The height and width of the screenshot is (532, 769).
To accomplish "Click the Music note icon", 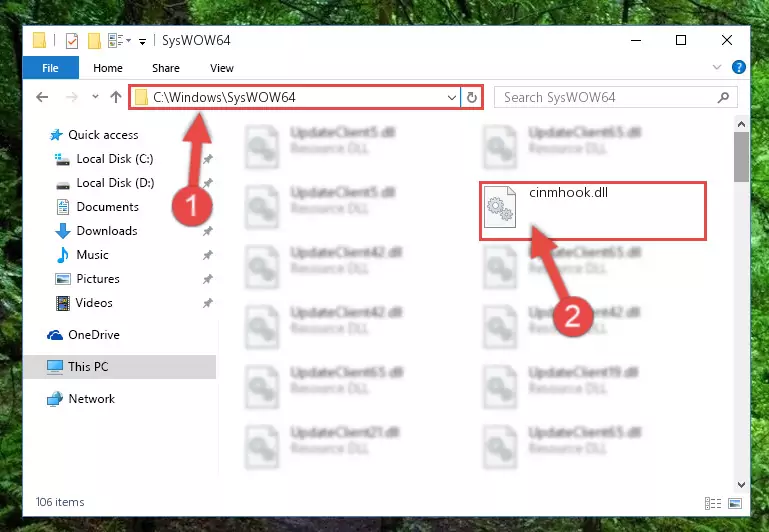I will click(x=63, y=255).
